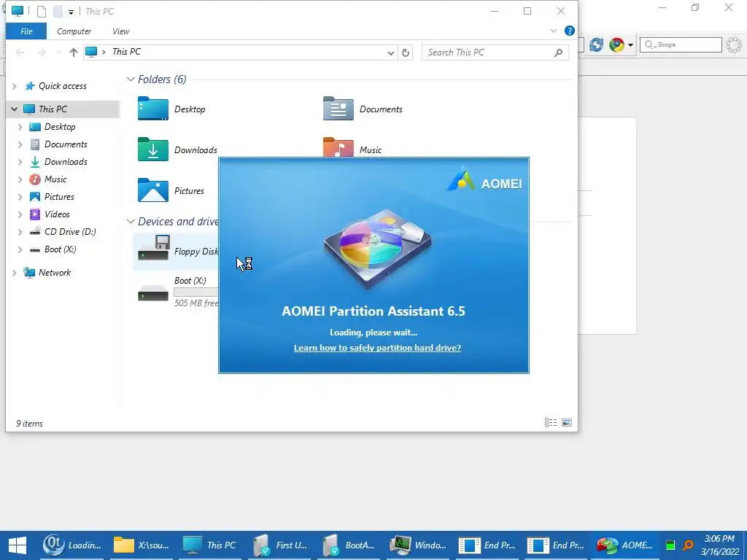Open the Music folder icon in Folders
The image size is (747, 560).
click(338, 147)
